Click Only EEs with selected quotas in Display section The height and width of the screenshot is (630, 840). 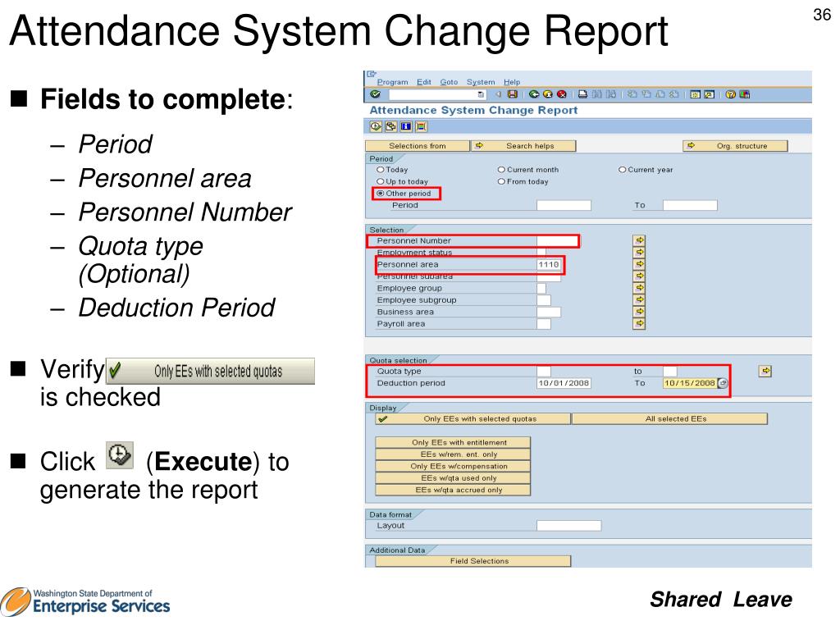[x=472, y=418]
